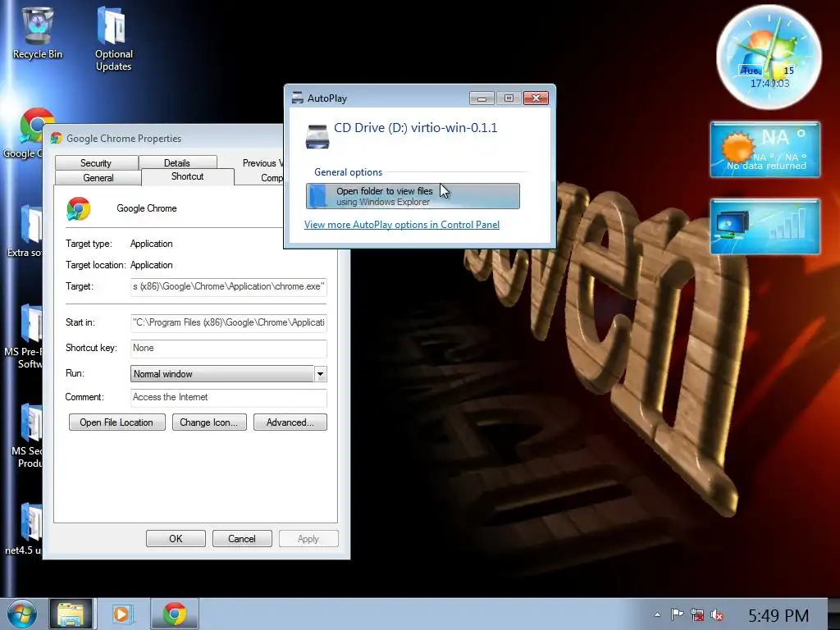
Task: Click the Chrome icon beside Google Chrome name
Action: point(78,208)
